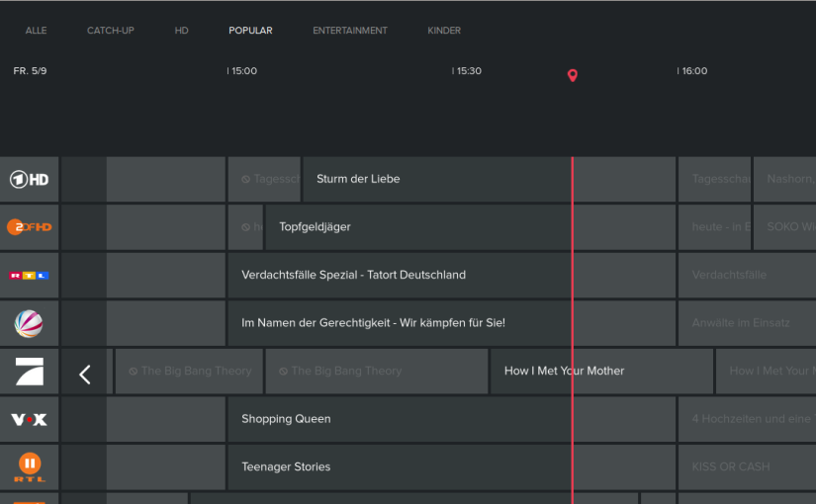Select the ProSieben channel logo
816x504 pixels.
(29, 372)
